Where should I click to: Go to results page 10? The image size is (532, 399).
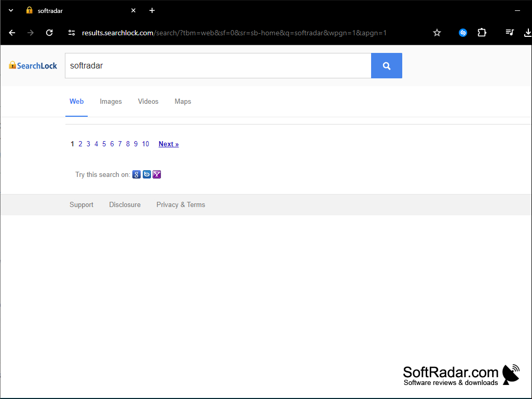click(145, 144)
